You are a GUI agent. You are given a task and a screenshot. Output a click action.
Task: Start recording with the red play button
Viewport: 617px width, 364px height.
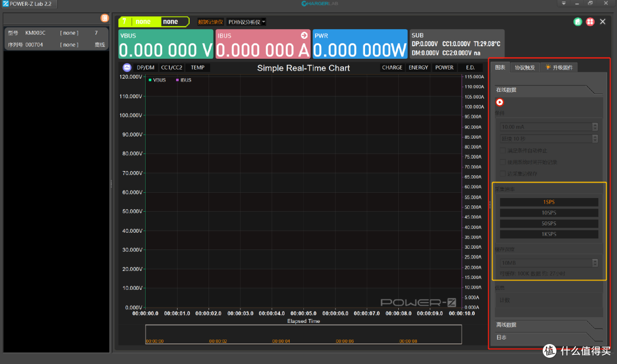pos(499,102)
